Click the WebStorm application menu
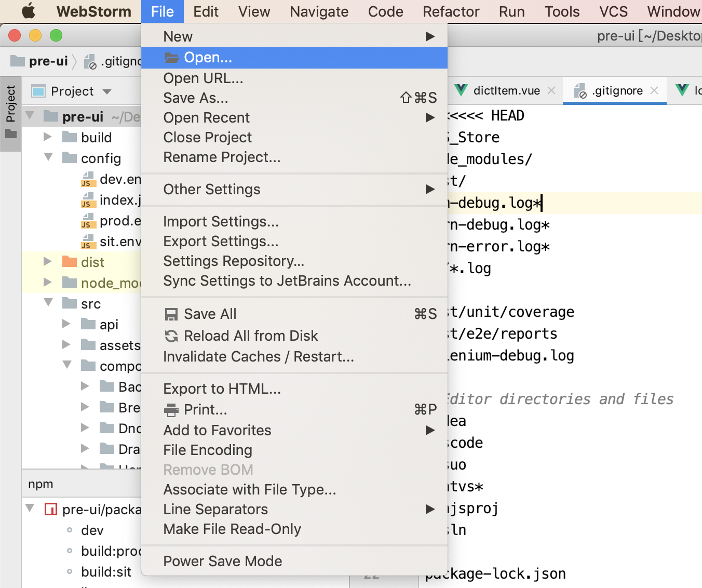 point(94,11)
